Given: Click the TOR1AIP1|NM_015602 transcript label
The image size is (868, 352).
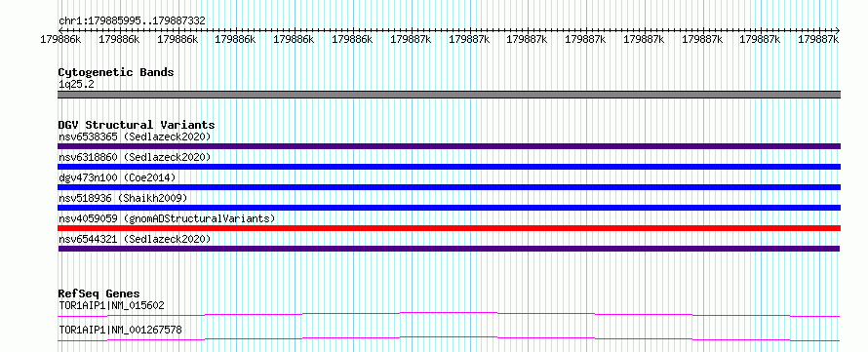Looking at the screenshot, I should (111, 305).
